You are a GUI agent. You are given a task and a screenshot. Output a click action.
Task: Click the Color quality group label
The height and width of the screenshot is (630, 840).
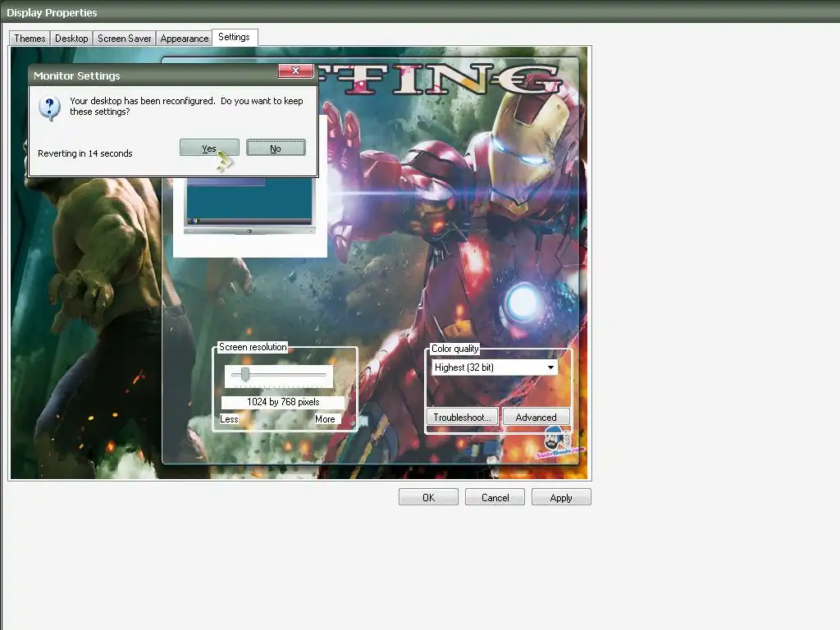tap(455, 349)
